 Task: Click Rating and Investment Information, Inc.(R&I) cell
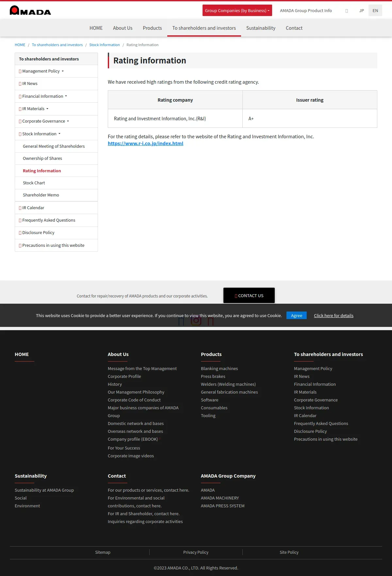175,118
